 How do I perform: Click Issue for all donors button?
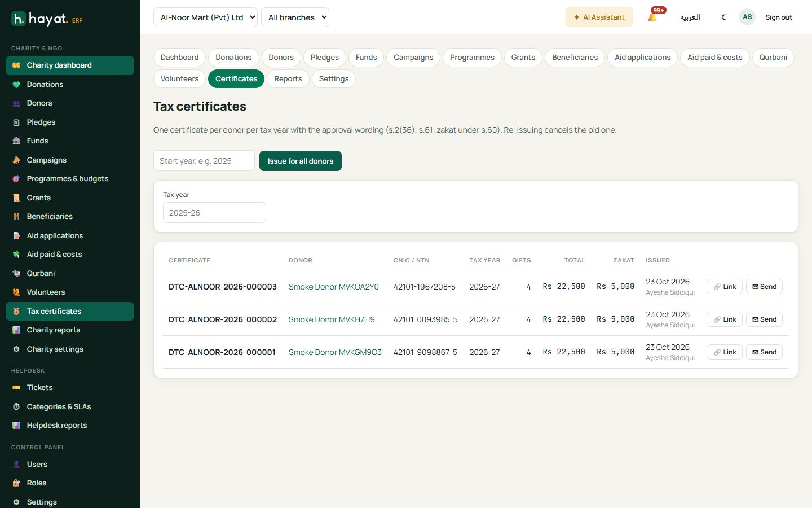[301, 161]
